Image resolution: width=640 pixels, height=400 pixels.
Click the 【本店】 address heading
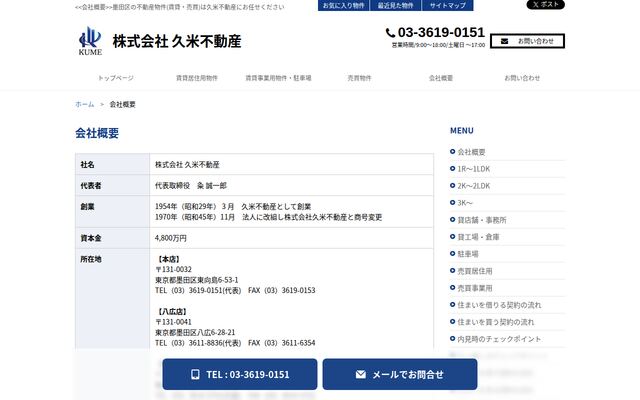(168, 259)
